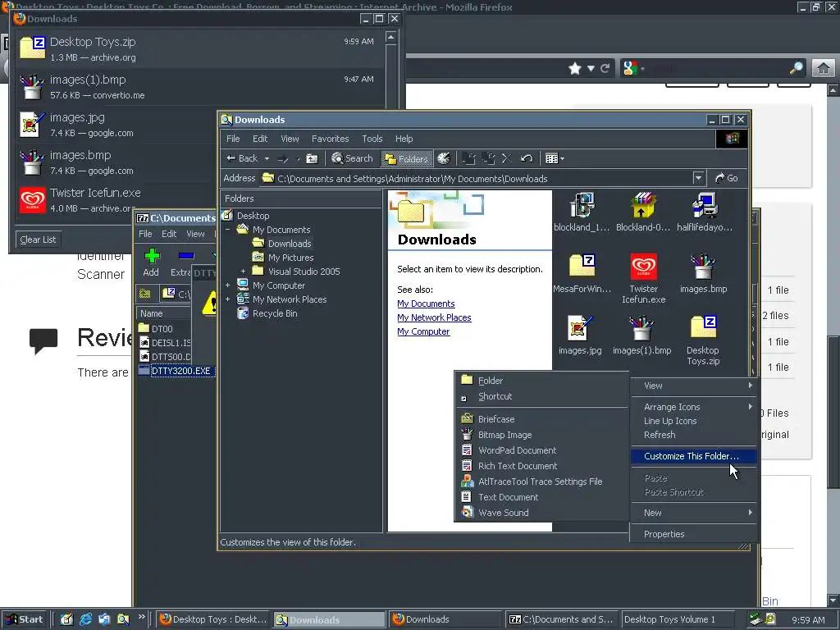Click the Start button
The image size is (840, 630).
pos(25,619)
